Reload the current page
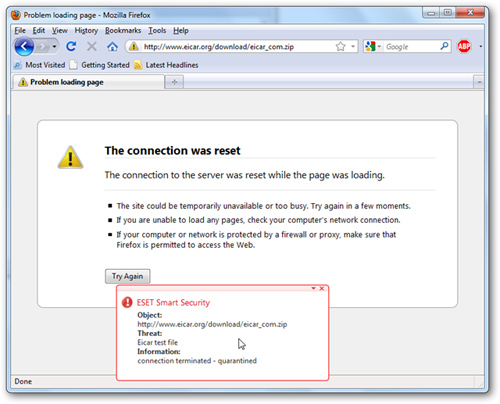The width and height of the screenshot is (500, 404). click(x=71, y=46)
